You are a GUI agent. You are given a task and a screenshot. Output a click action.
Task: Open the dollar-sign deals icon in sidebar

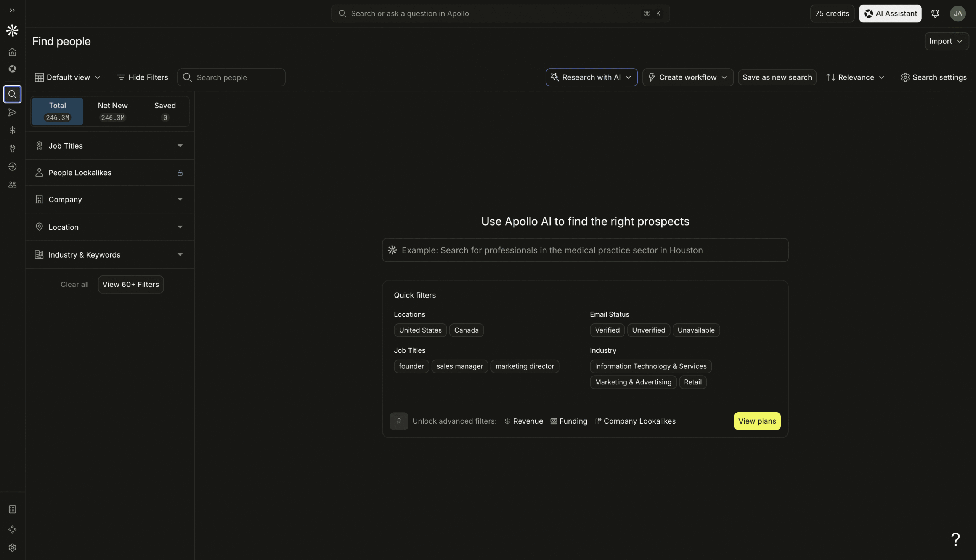click(x=12, y=130)
